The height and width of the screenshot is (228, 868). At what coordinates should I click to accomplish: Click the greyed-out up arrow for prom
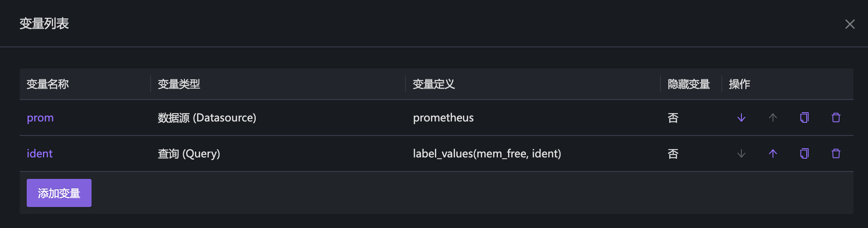tap(773, 118)
